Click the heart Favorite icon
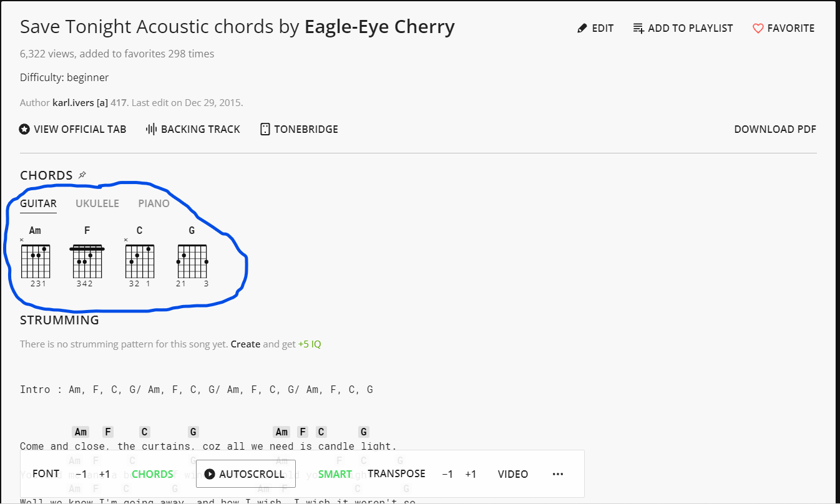Image resolution: width=840 pixels, height=504 pixels. click(x=758, y=28)
